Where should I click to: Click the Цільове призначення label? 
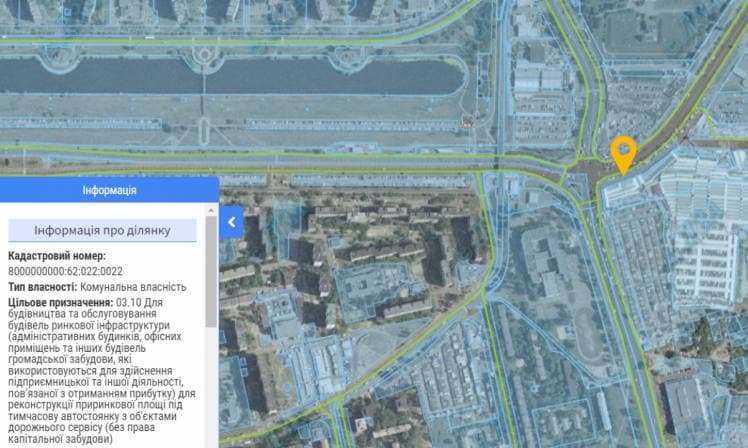click(x=59, y=303)
